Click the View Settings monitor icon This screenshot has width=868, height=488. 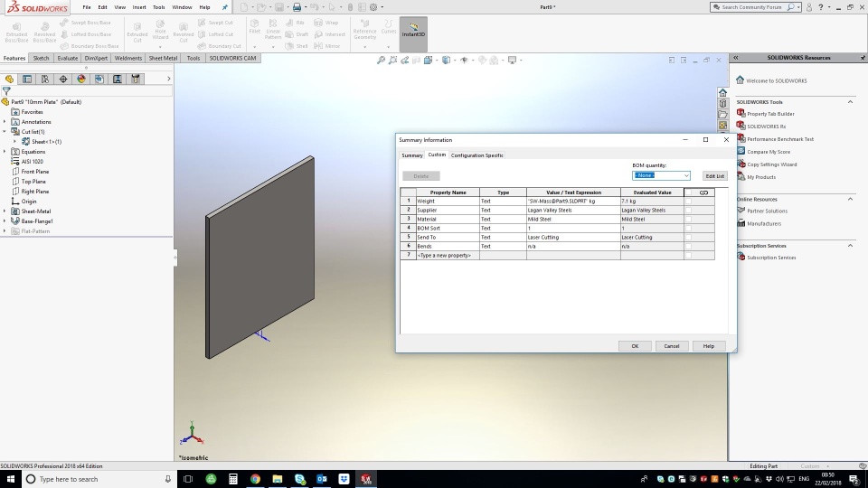coord(512,61)
